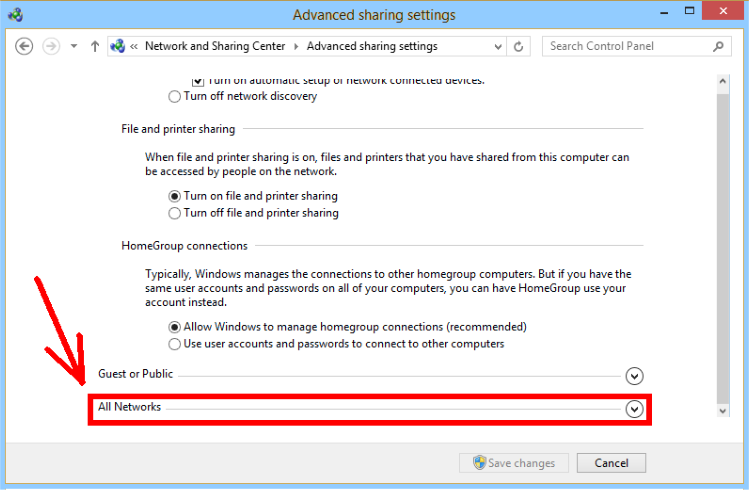Screen dimensions: 749x490
Task: Select Allow Windows to manage homegroup connections
Action: click(174, 327)
